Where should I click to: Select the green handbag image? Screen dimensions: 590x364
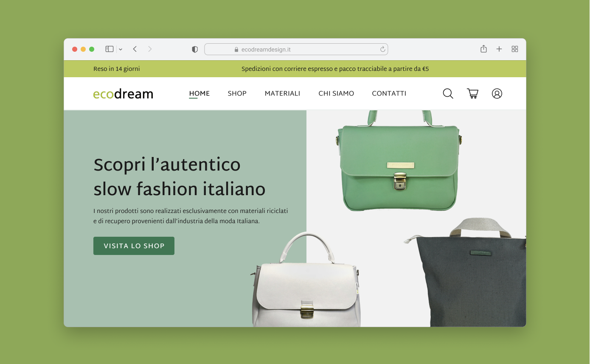(398, 160)
